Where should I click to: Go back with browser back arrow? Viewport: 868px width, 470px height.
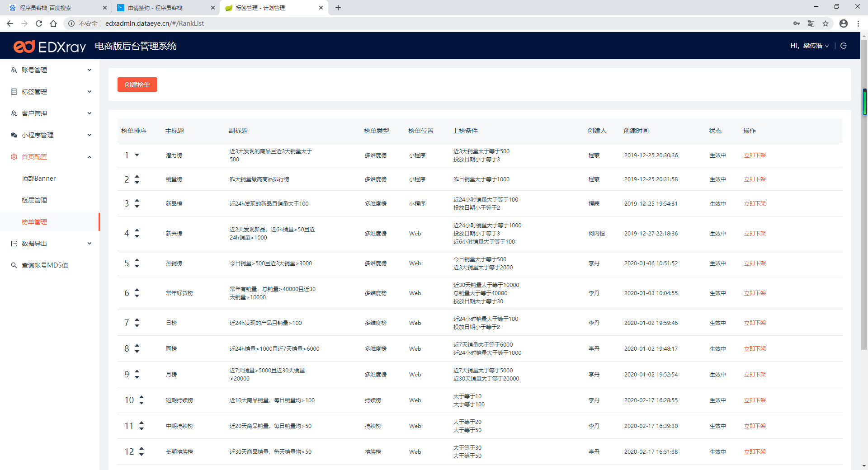point(10,23)
